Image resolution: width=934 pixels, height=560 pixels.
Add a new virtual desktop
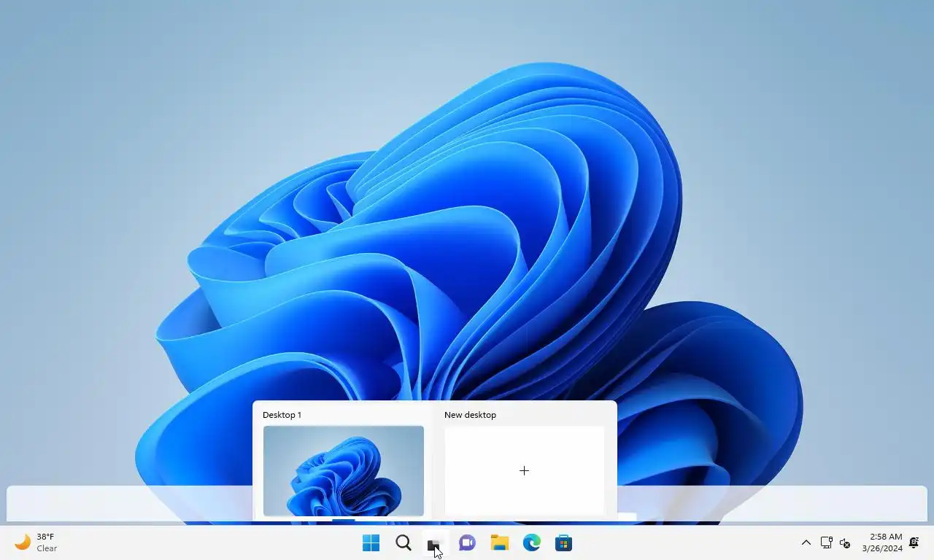point(524,471)
